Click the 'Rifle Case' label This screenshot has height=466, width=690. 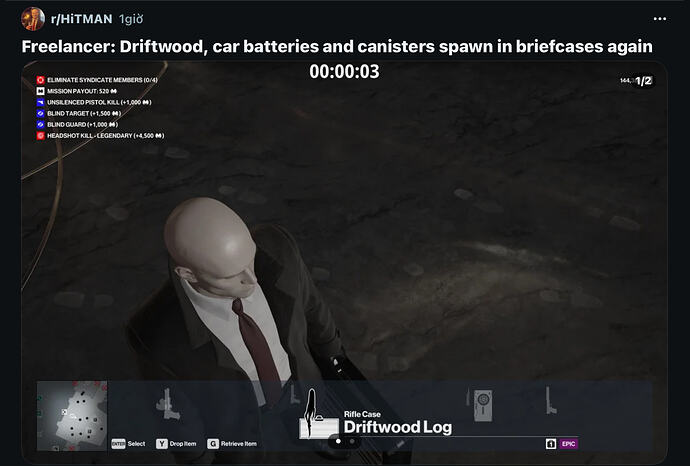coord(362,414)
